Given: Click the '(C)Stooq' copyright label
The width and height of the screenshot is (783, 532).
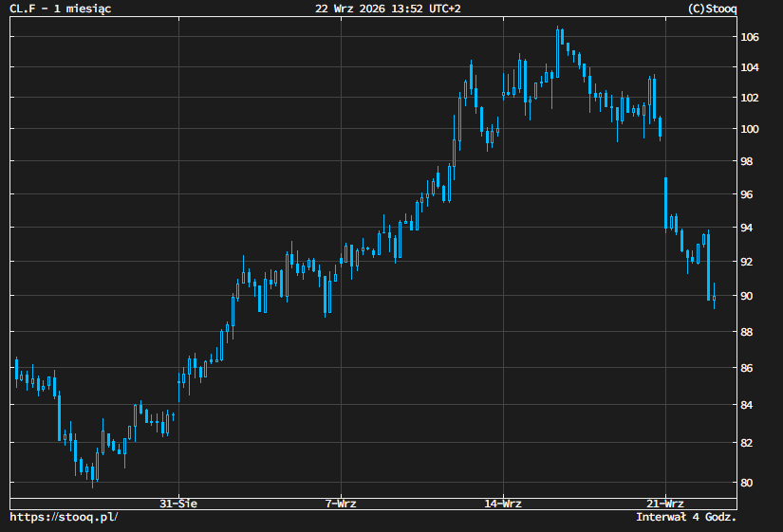Looking at the screenshot, I should coord(712,9).
